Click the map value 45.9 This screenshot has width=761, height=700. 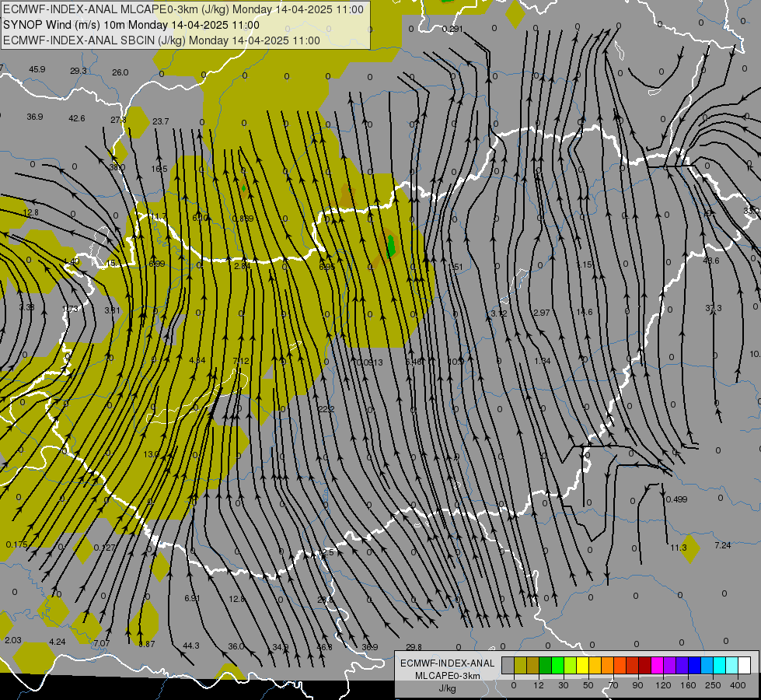tap(37, 69)
